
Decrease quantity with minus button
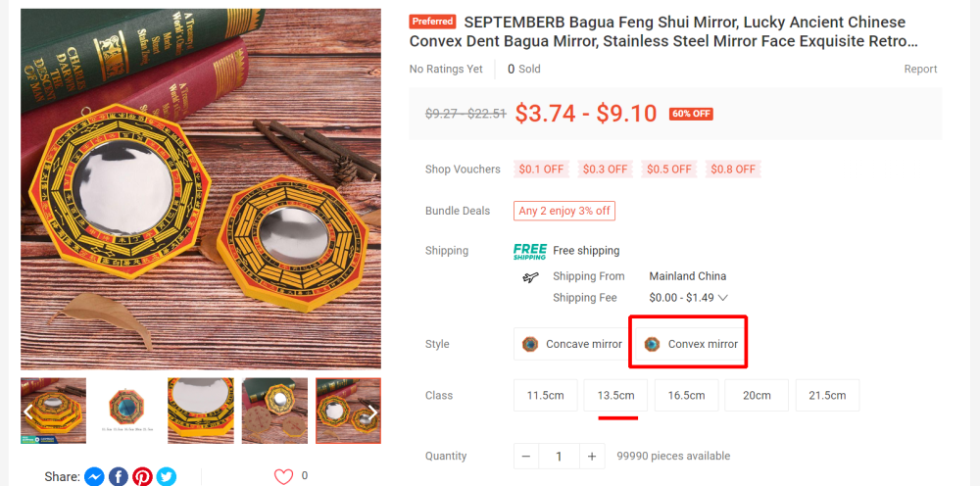click(x=526, y=457)
